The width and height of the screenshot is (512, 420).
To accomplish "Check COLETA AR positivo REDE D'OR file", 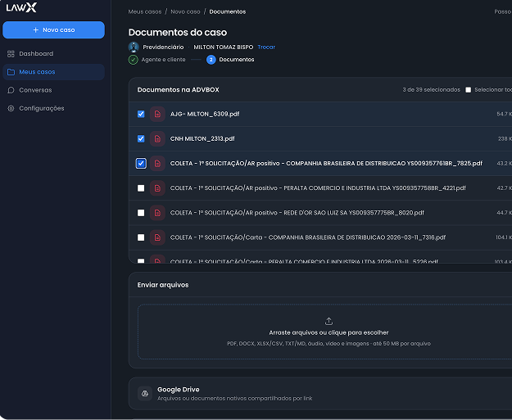I will [141, 213].
